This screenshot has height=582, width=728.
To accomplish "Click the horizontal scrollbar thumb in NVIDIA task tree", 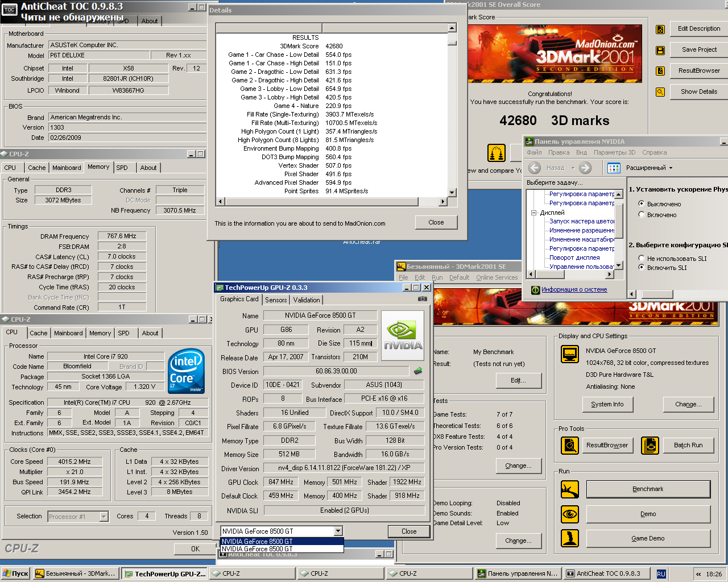I will tap(549, 275).
